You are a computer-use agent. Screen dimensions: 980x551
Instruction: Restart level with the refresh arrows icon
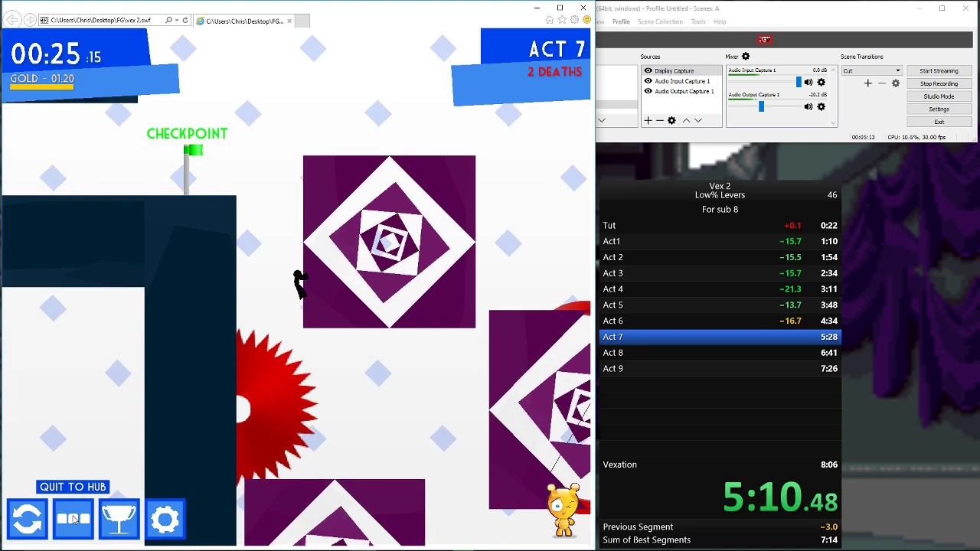coord(28,520)
